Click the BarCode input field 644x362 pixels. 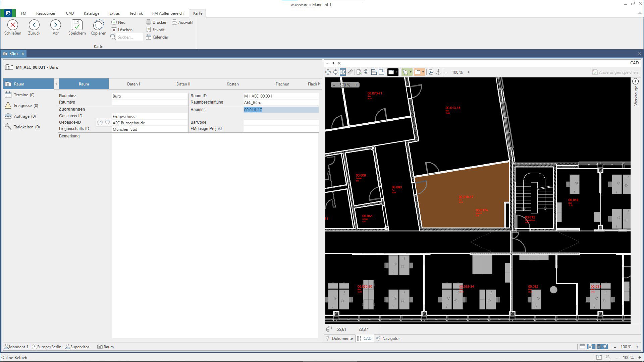pos(281,122)
